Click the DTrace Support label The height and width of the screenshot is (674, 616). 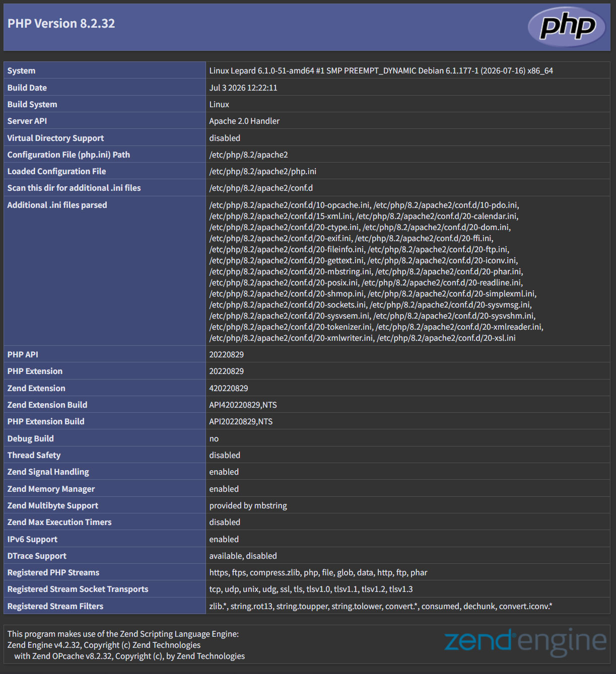[37, 556]
